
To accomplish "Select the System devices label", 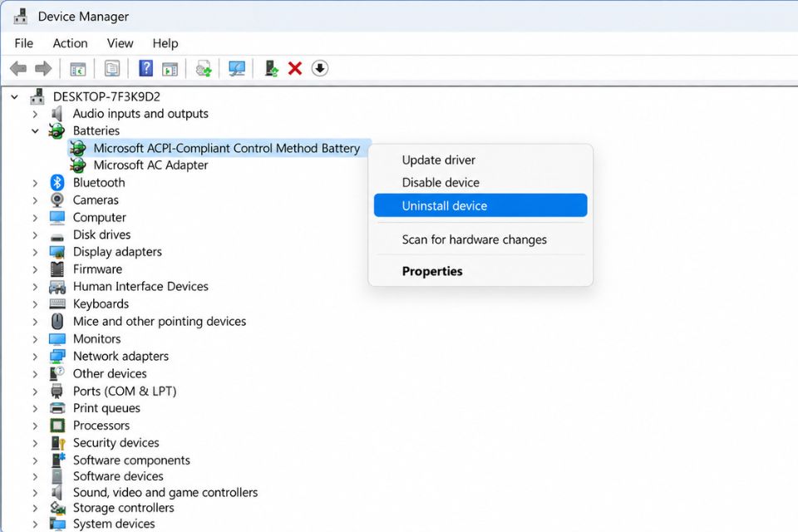I will click(114, 524).
